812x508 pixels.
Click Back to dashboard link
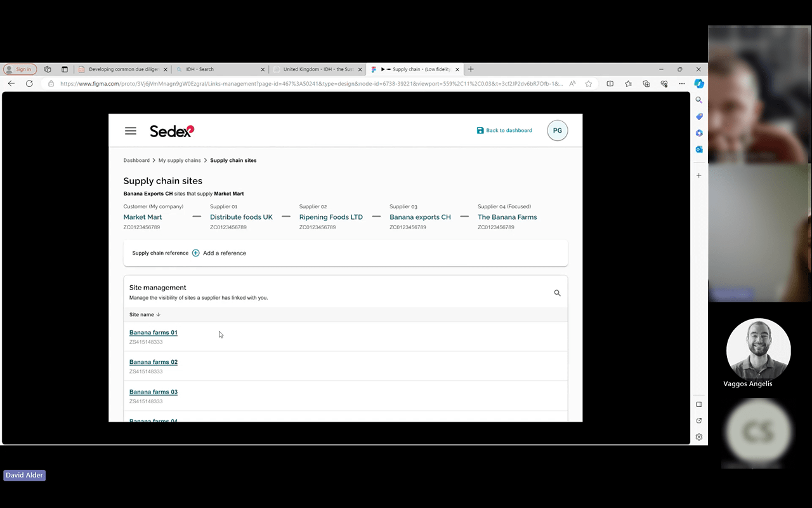(504, 131)
